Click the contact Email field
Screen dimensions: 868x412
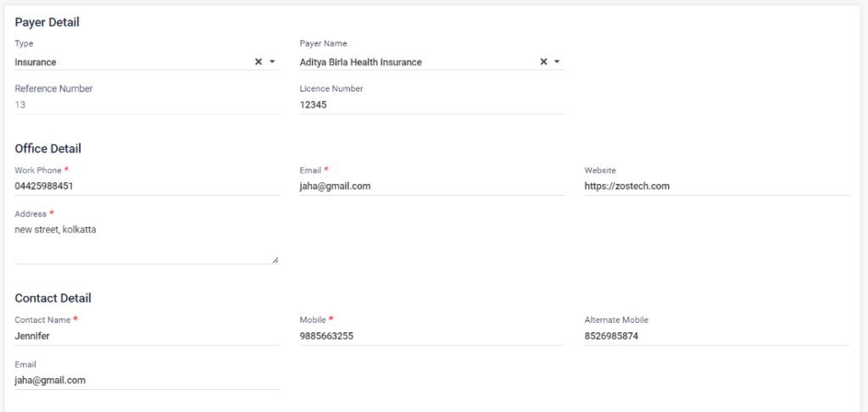(146, 380)
